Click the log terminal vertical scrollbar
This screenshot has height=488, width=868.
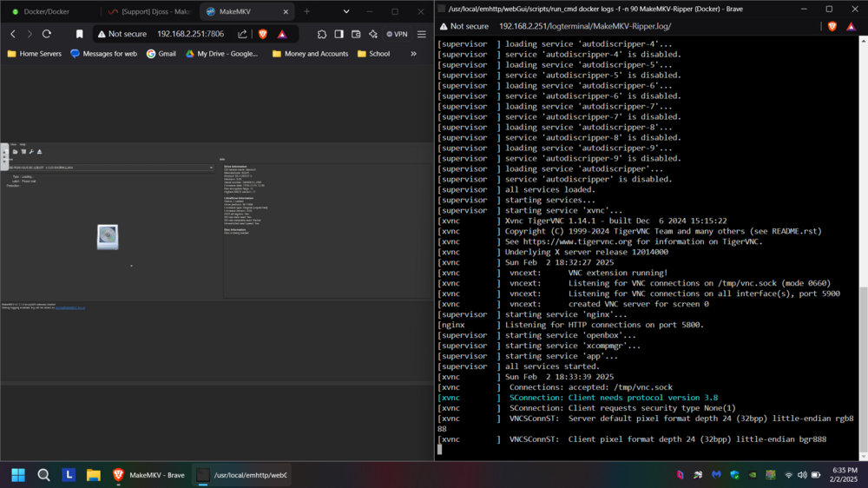pyautogui.click(x=863, y=247)
